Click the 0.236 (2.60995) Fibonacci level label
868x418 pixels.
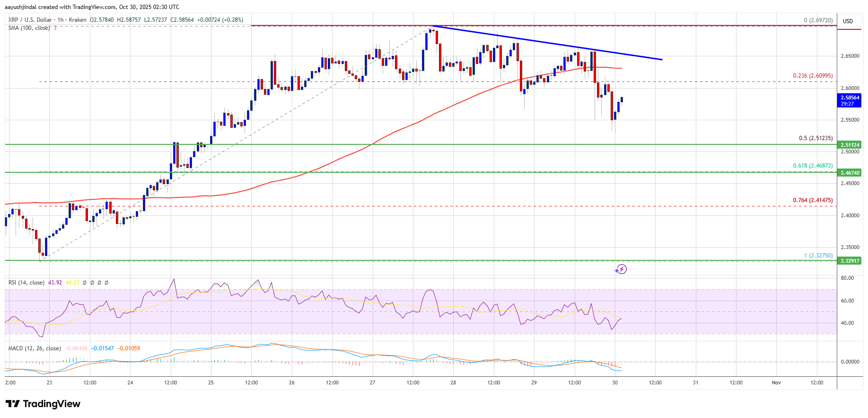point(813,76)
